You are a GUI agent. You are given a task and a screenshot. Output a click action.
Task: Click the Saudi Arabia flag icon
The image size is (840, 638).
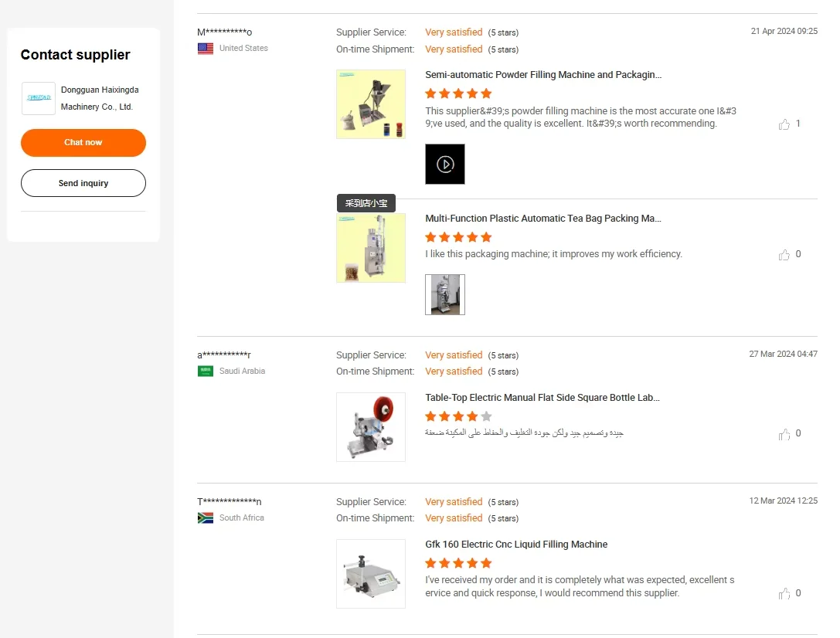[206, 372]
